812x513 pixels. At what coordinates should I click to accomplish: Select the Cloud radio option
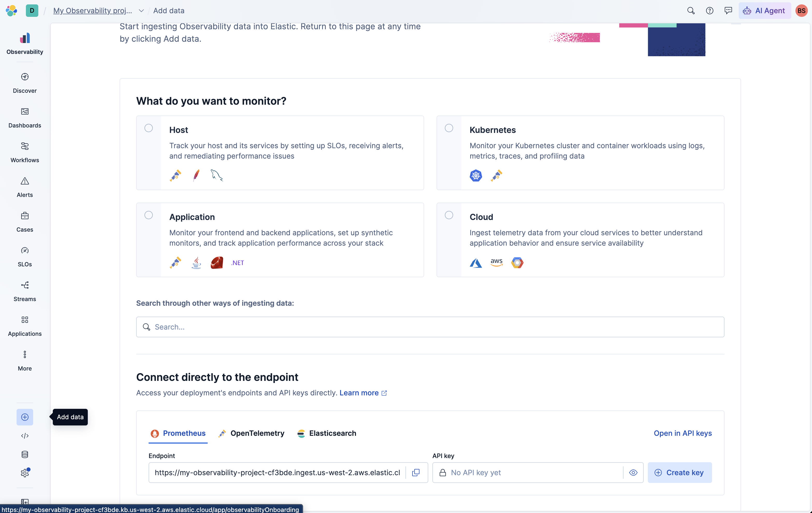click(449, 215)
